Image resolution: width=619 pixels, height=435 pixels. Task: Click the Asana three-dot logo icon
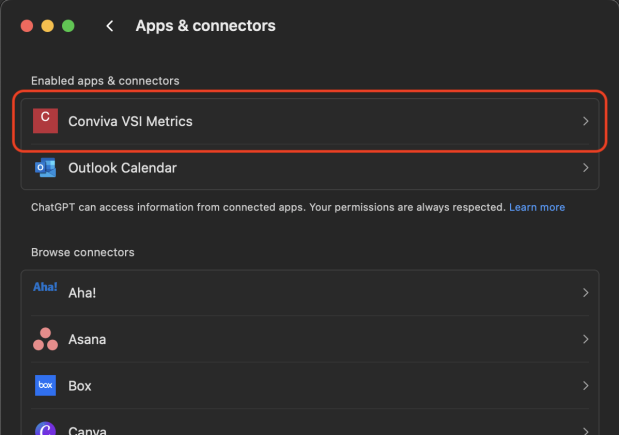tap(45, 339)
